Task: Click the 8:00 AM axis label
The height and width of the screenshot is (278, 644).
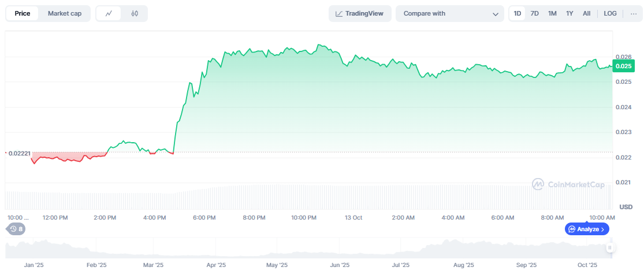Action: [x=553, y=217]
